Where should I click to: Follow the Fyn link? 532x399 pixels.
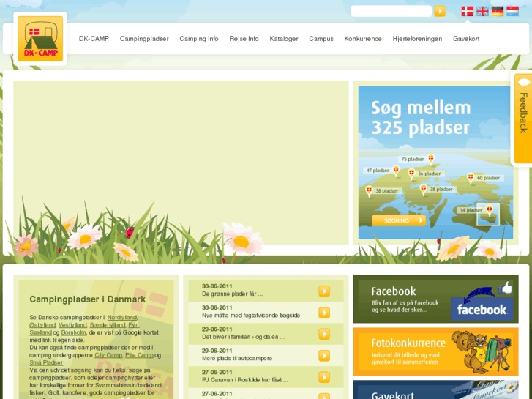(133, 325)
